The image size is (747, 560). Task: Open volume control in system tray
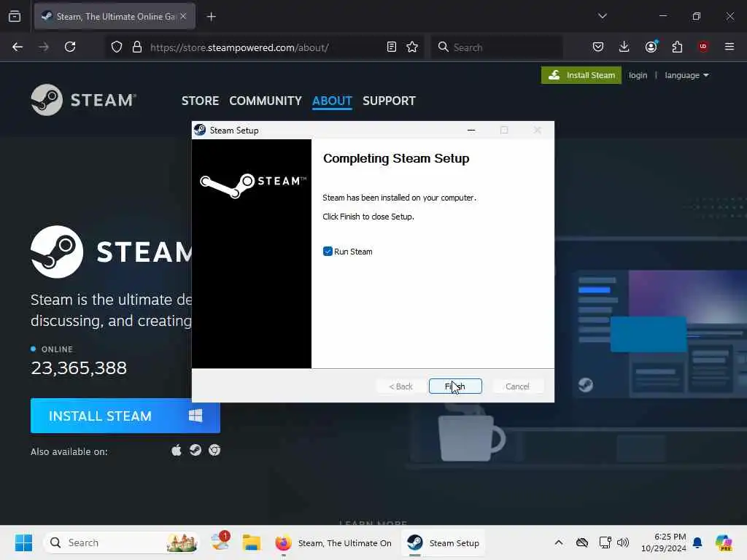pyautogui.click(x=623, y=542)
